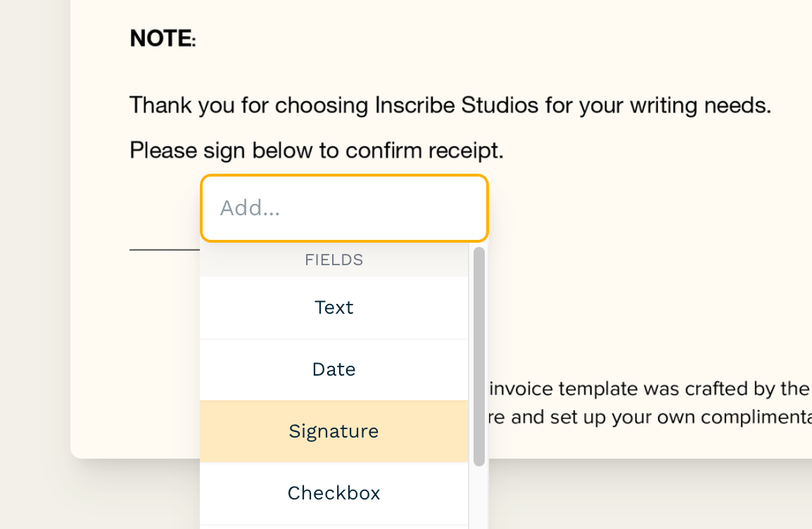812x529 pixels.
Task: Pick the highlighted Signature field
Action: tap(334, 431)
